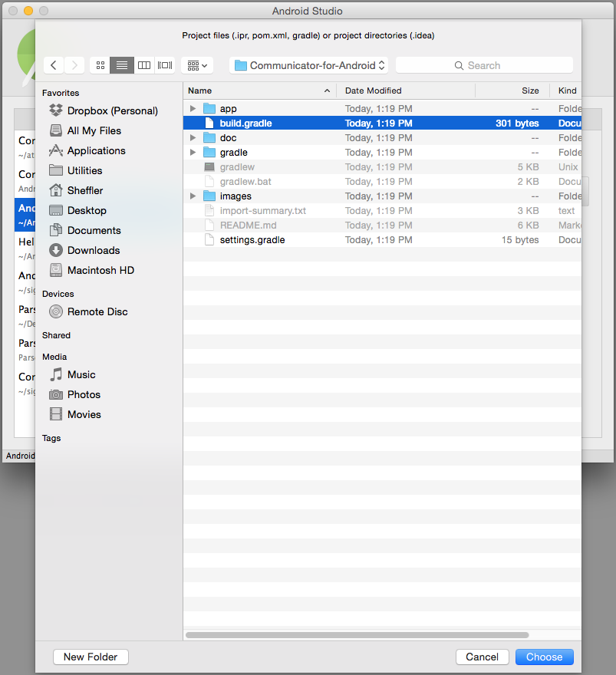The image size is (616, 675).
Task: Sort by the Kind column header
Action: pos(567,91)
